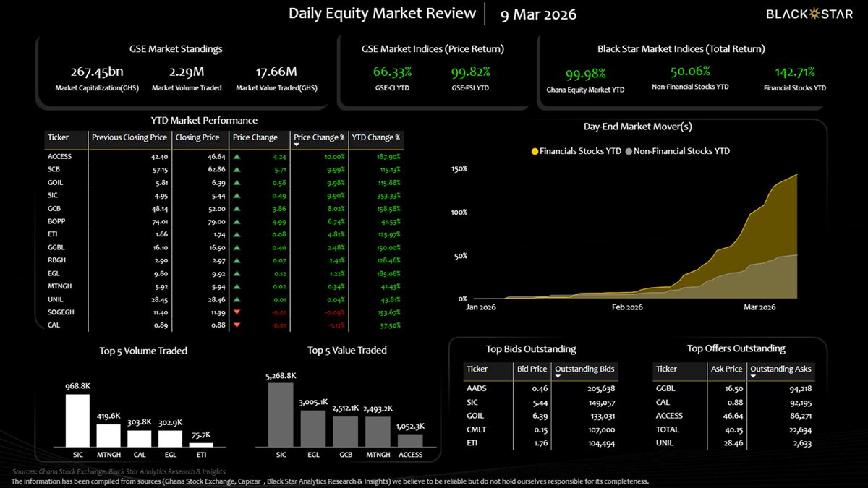Click the AADS ticker in Top Bids Outstanding

(477, 388)
